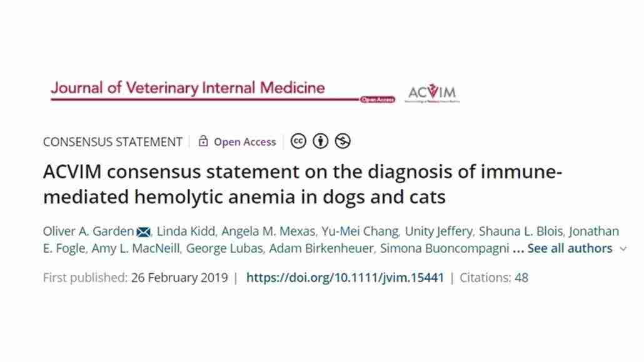The image size is (644, 362).
Task: Click author name Unity Jeffery
Action: click(x=439, y=231)
